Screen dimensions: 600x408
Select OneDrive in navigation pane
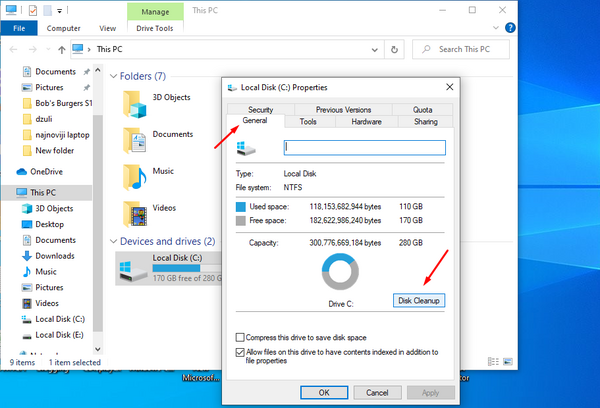coord(39,171)
